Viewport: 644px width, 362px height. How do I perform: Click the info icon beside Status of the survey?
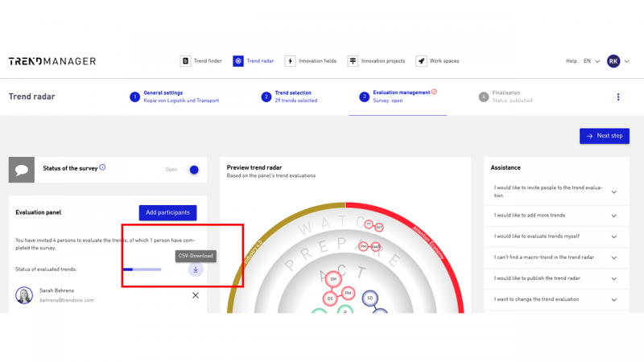point(103,167)
